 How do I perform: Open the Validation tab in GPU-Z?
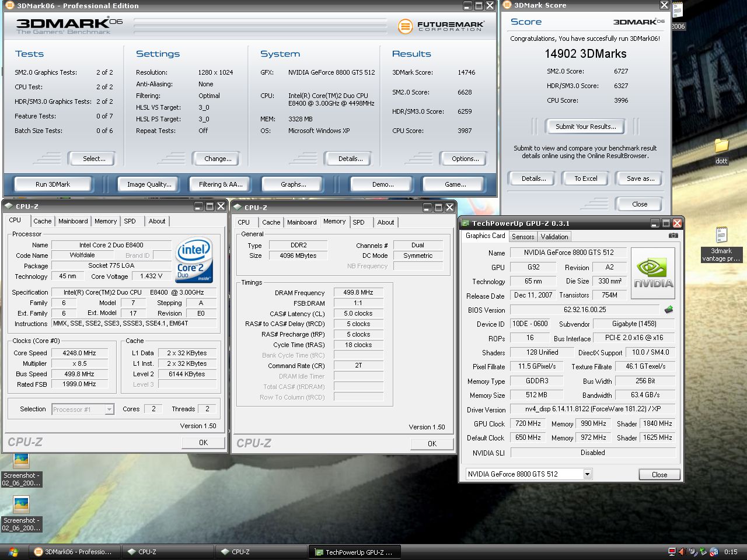tap(554, 237)
